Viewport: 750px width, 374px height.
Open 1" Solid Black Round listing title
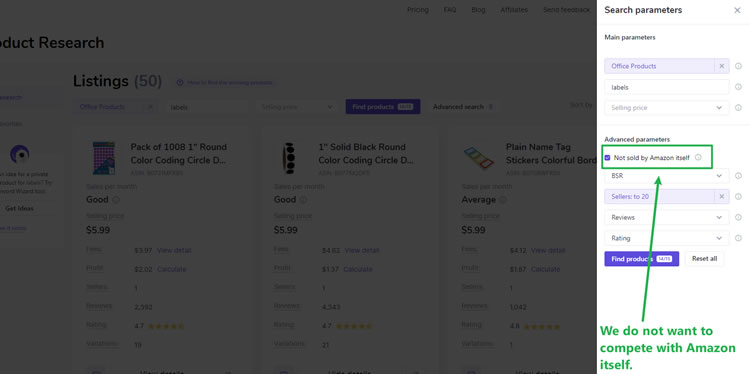[366, 154]
